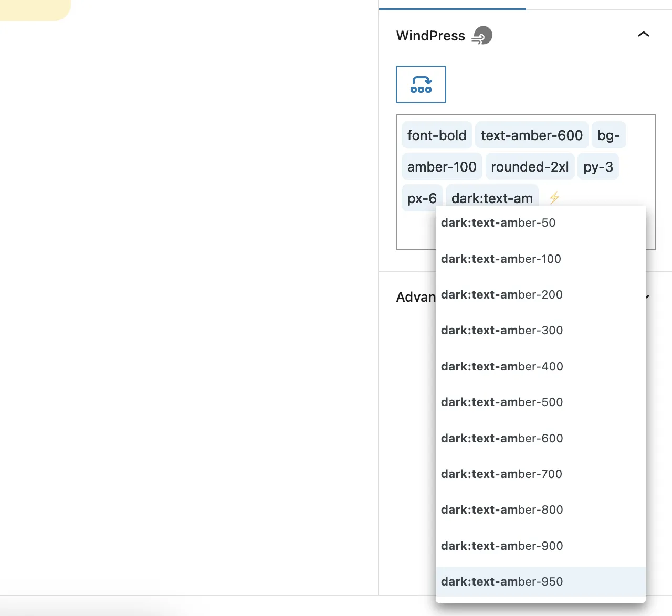Image resolution: width=672 pixels, height=616 pixels.
Task: Select dark:text-amber-900 option
Action: (x=541, y=546)
